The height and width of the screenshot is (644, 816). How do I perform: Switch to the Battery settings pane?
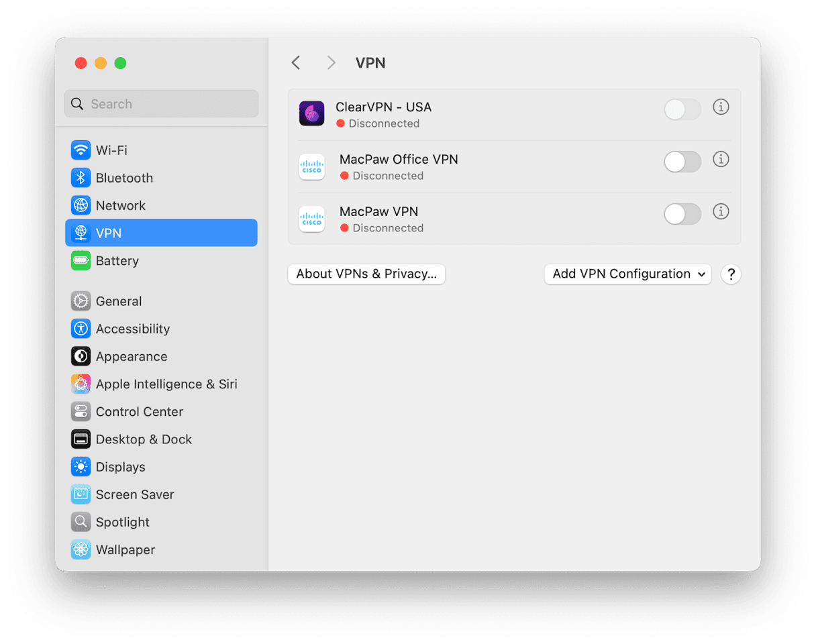(x=117, y=261)
